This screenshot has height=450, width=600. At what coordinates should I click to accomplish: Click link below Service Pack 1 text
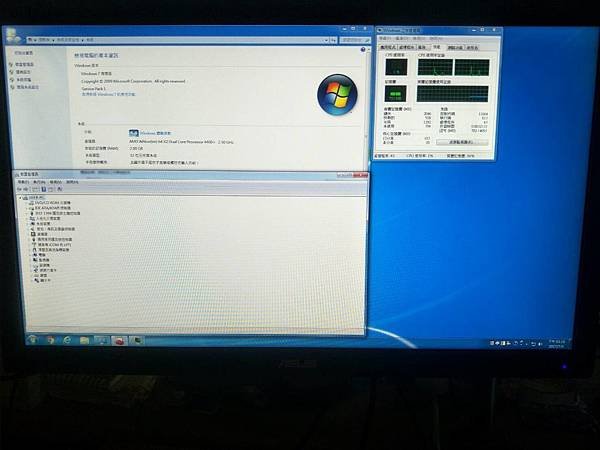coord(108,94)
